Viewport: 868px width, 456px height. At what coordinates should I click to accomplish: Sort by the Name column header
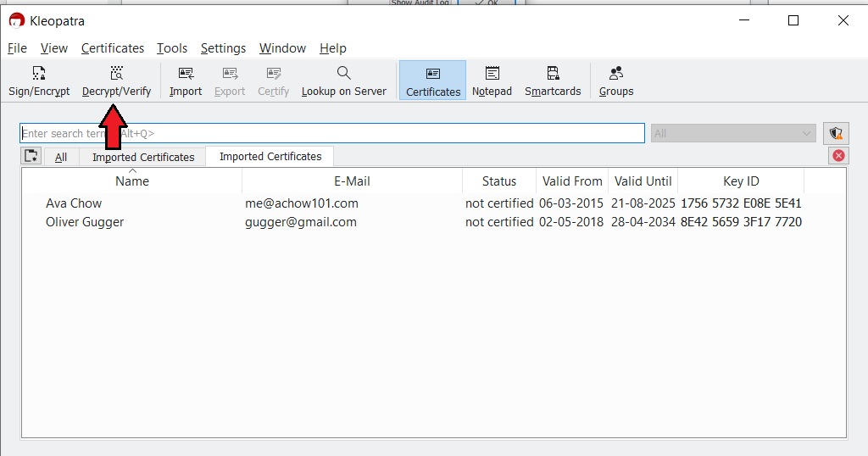tap(131, 181)
